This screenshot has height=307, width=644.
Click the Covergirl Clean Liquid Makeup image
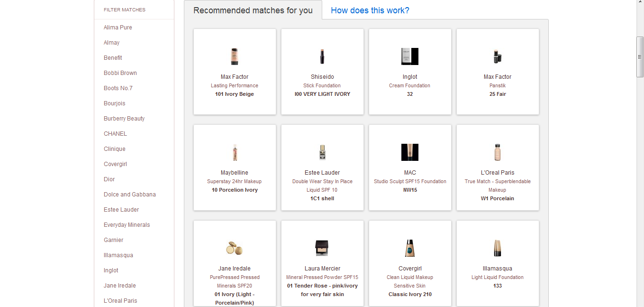click(409, 248)
